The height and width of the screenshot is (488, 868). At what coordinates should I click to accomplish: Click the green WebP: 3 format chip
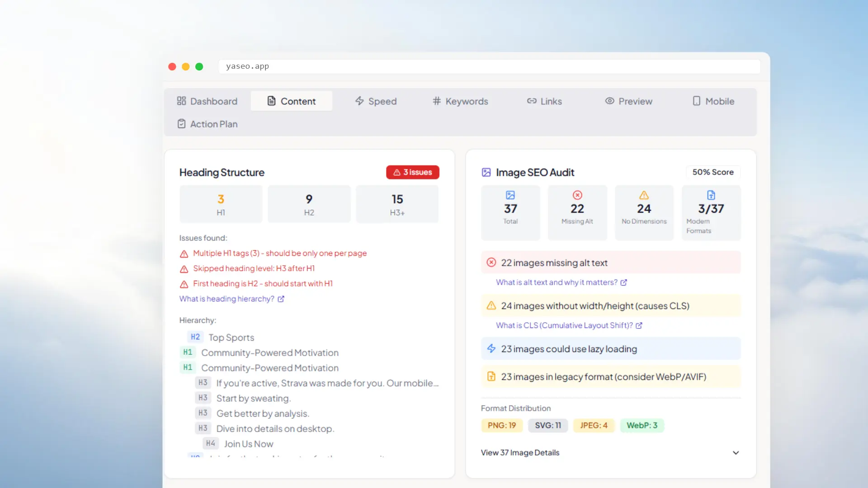tap(642, 425)
